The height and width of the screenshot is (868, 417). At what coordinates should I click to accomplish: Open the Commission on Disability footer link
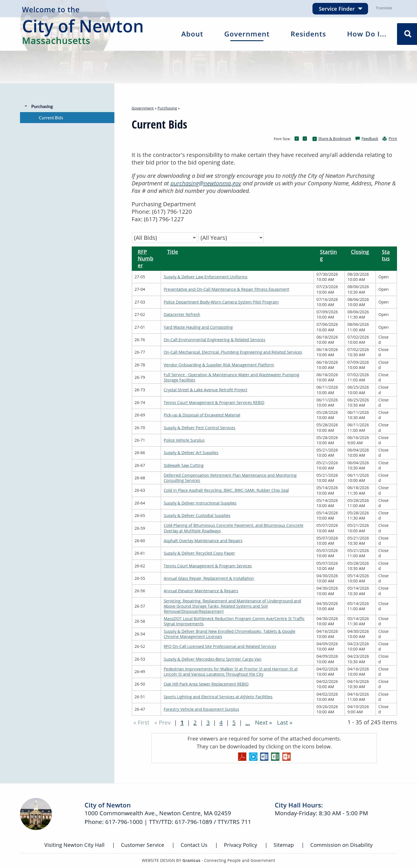point(341,845)
